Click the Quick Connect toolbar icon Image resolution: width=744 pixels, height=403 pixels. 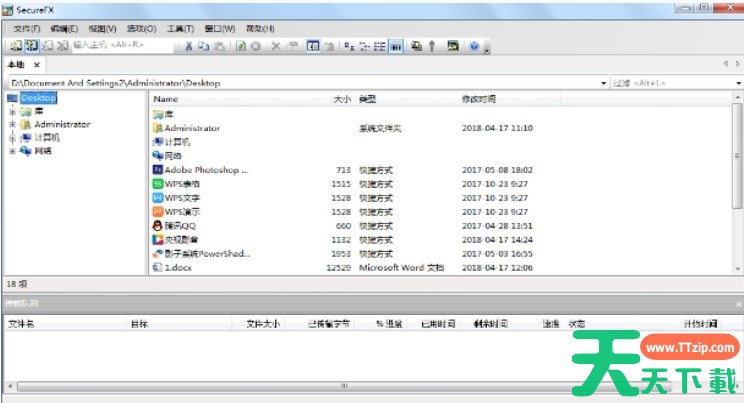click(30, 46)
